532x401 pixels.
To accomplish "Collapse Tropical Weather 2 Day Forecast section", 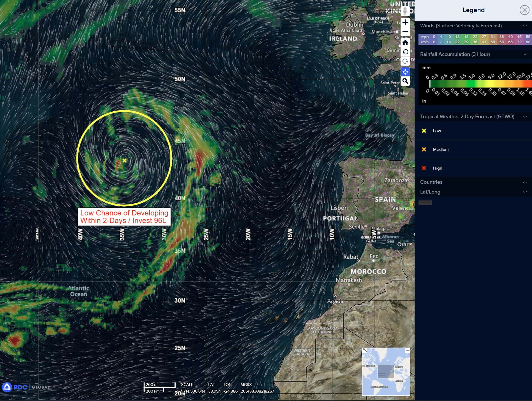I will [x=524, y=117].
